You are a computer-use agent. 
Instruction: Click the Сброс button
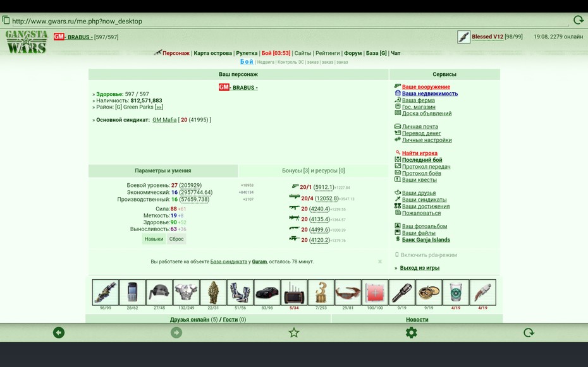pyautogui.click(x=176, y=239)
